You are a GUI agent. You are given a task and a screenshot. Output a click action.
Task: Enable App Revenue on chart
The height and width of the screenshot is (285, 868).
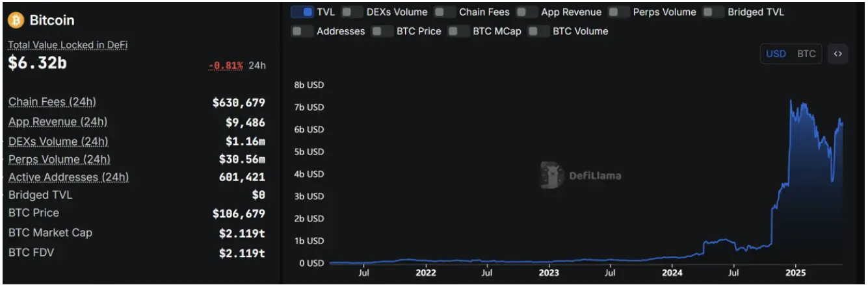(527, 12)
